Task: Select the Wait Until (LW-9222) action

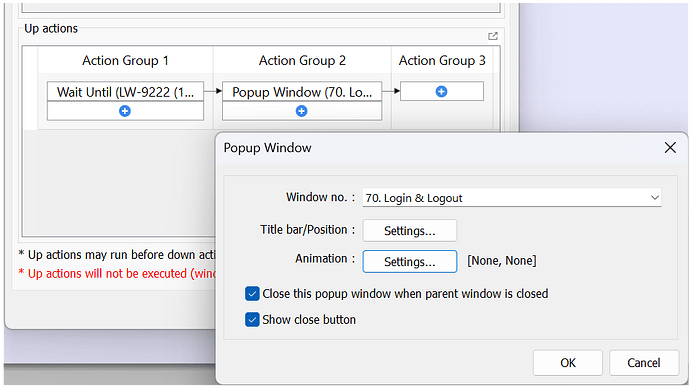Action: click(126, 92)
